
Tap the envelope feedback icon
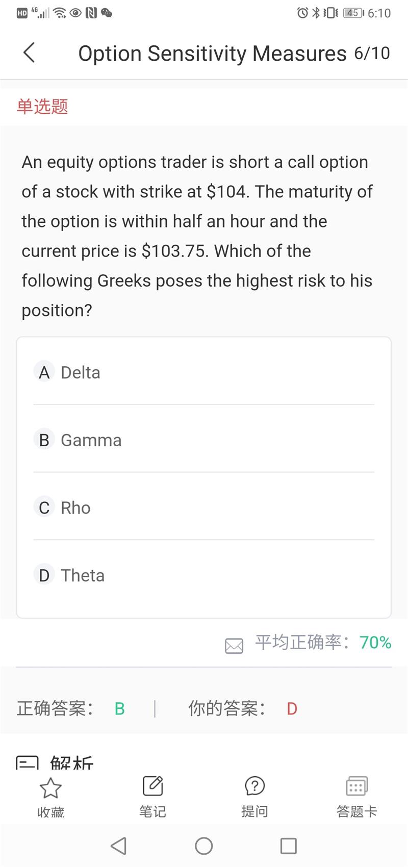tap(234, 646)
